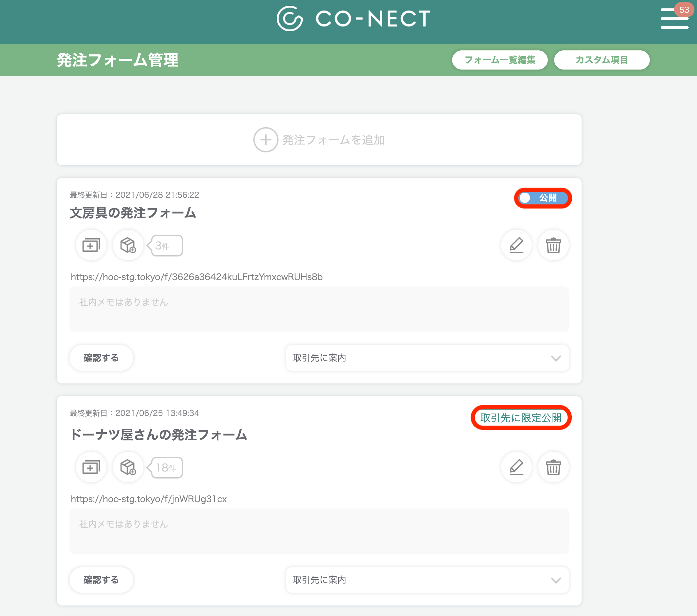Click the 社内メモ field of 文房具 form
The image size is (697, 616).
pos(319,309)
